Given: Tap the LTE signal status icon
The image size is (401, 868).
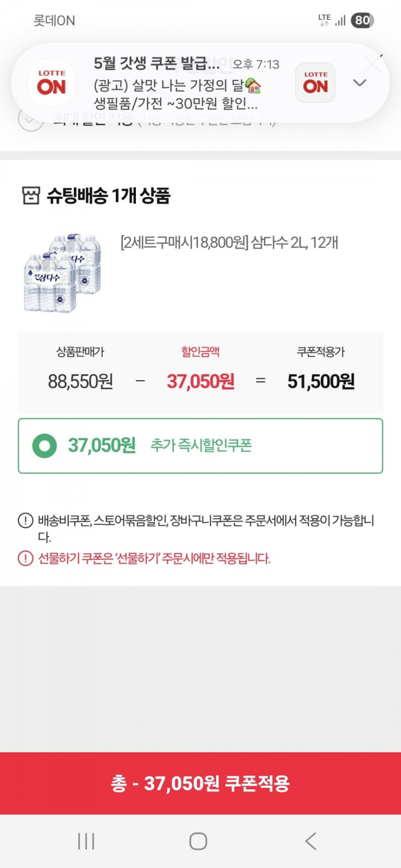Looking at the screenshot, I should 325,20.
